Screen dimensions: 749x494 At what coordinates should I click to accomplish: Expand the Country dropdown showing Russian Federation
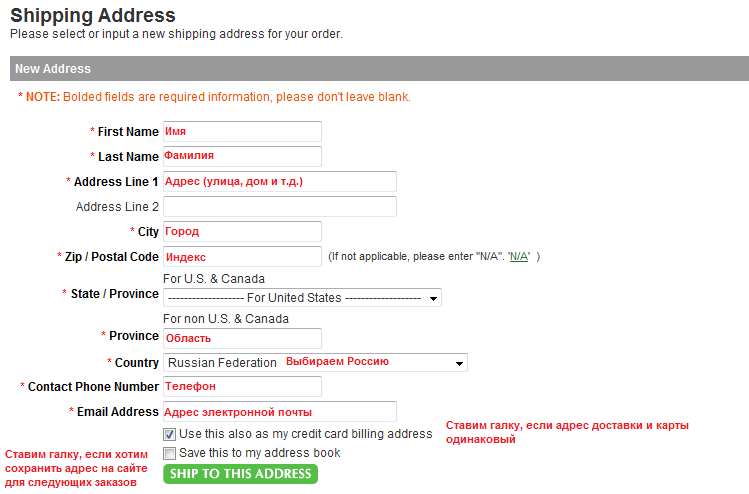pos(314,363)
